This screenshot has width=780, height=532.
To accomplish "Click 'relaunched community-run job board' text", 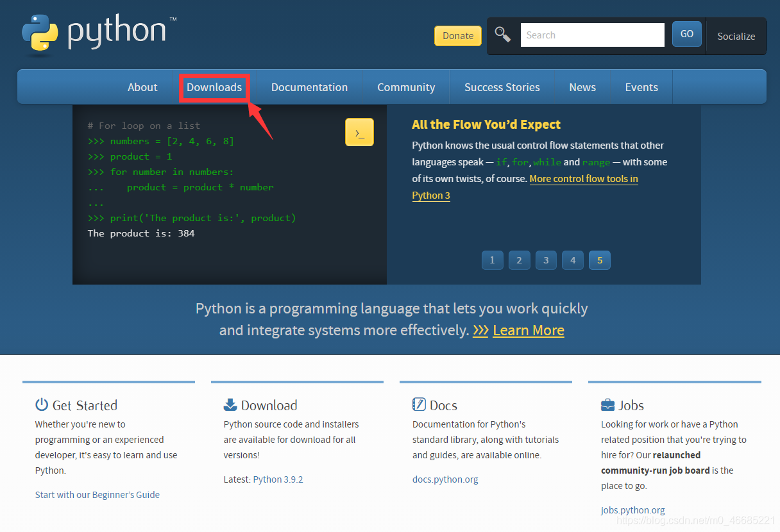I will 656,463.
